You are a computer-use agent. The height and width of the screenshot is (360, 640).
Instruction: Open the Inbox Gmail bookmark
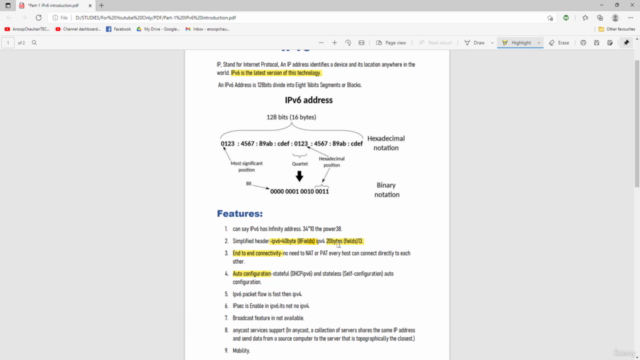tap(207, 29)
